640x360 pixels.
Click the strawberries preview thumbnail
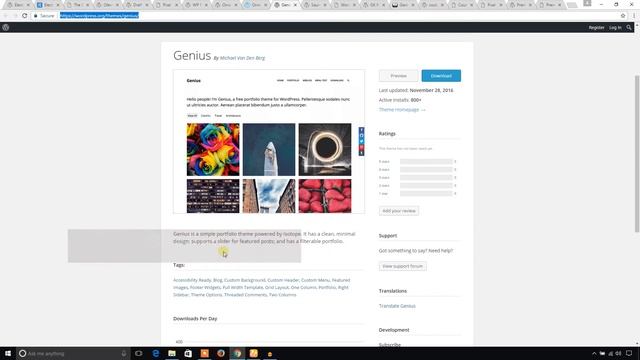[325, 196]
